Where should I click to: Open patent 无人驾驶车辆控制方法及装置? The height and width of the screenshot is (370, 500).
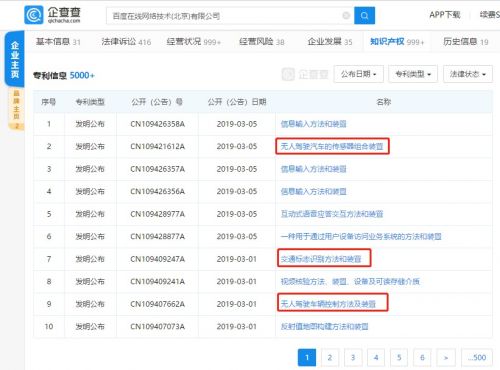click(x=328, y=304)
